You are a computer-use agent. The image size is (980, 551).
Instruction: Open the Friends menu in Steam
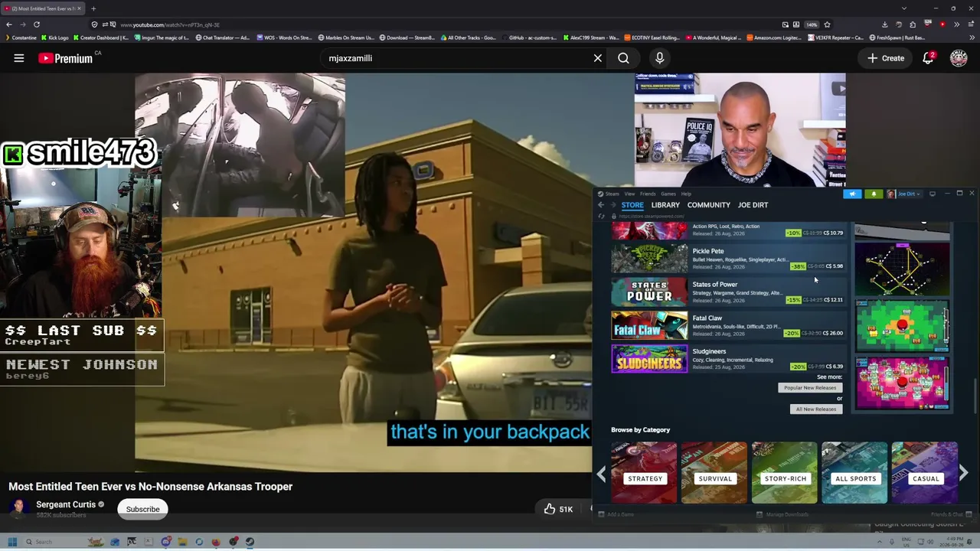click(648, 194)
